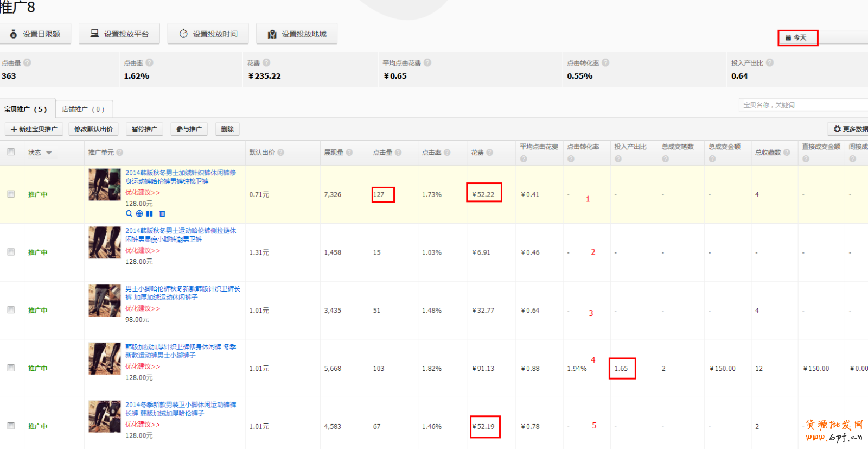Open the 更多数据 gear settings
The height and width of the screenshot is (449, 868).
click(850, 129)
